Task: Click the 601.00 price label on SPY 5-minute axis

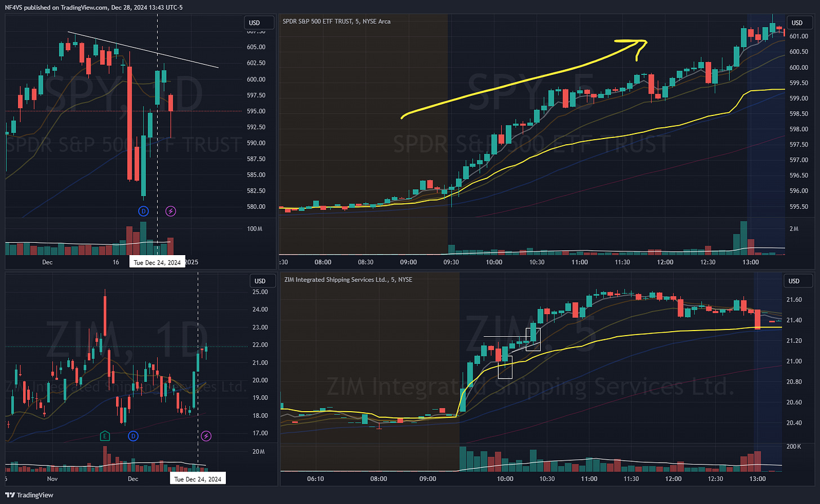Action: [x=799, y=37]
